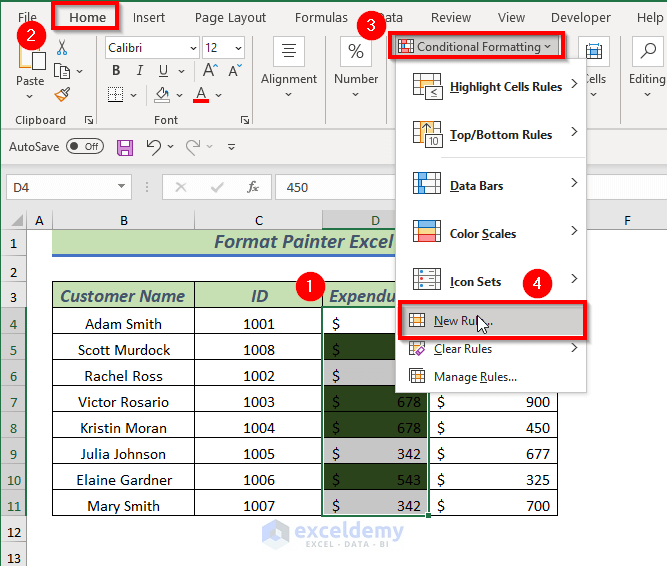Click the Insert Function fx icon
The height and width of the screenshot is (566, 667).
[253, 187]
